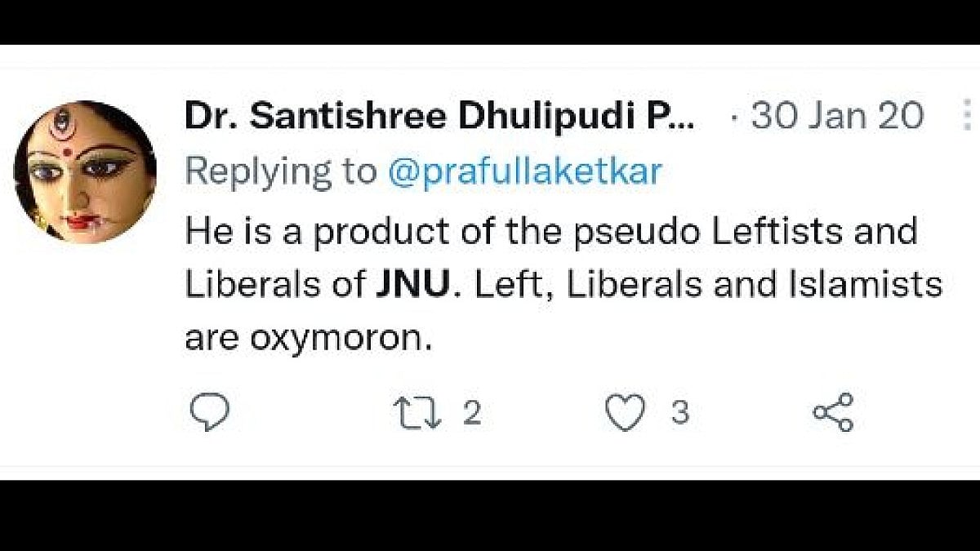Click the bold JNU text

click(412, 285)
